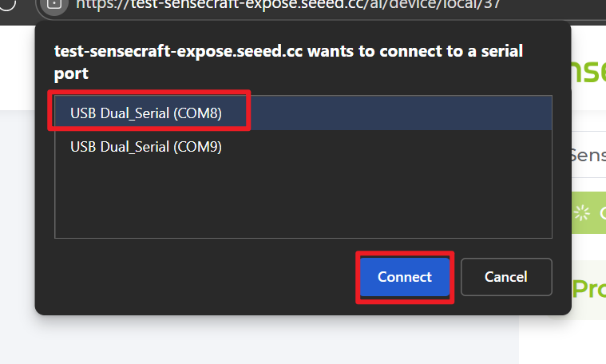
Task: Dismiss the dialog with Cancel
Action: [x=505, y=277]
